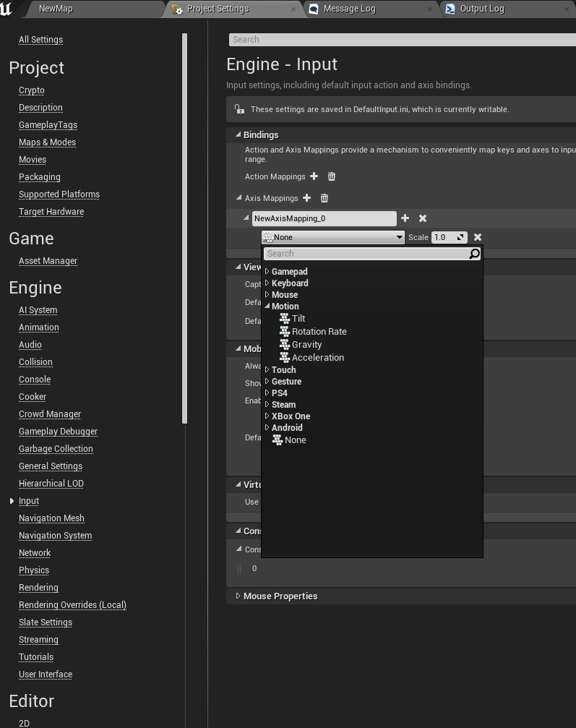
Task: Delete all Action Mappings via the trash icon
Action: (332, 176)
